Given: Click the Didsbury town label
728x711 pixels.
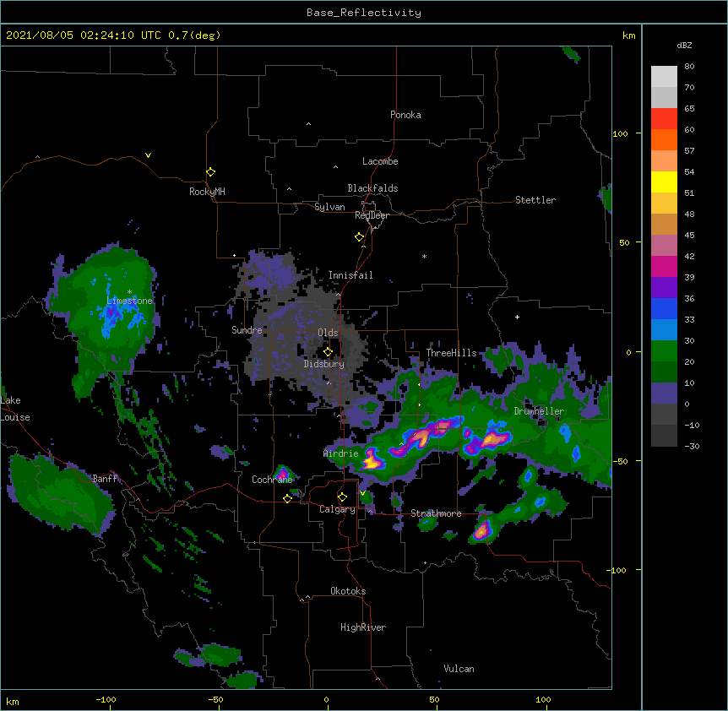Looking at the screenshot, I should tap(324, 364).
